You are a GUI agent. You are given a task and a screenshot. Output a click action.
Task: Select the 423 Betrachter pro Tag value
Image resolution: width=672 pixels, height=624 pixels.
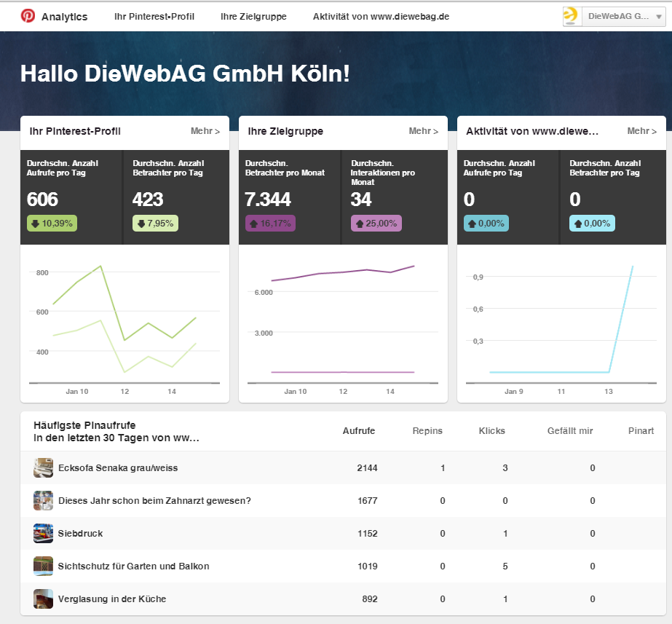148,200
